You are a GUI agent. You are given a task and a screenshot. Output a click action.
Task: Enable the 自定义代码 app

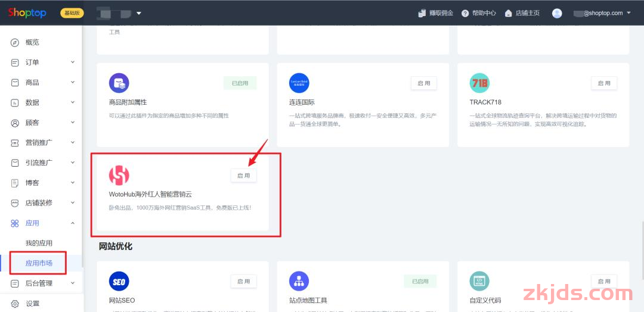[x=604, y=281]
